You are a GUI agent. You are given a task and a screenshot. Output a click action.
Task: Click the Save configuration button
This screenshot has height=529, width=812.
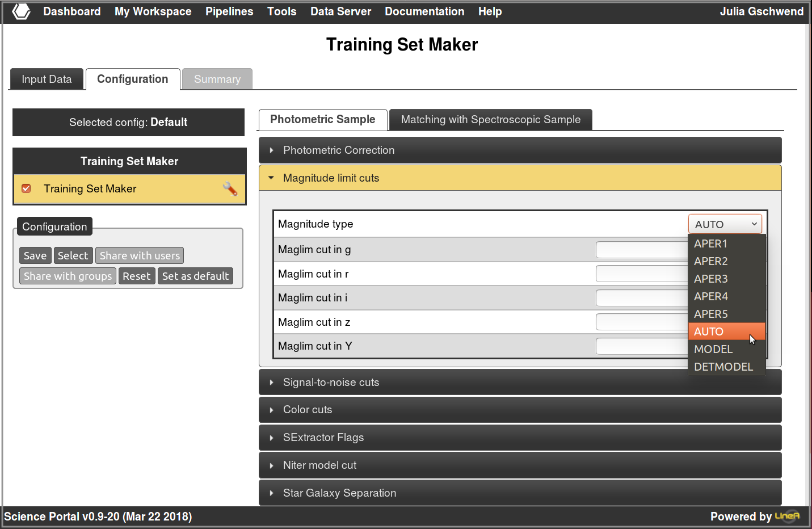click(x=35, y=255)
